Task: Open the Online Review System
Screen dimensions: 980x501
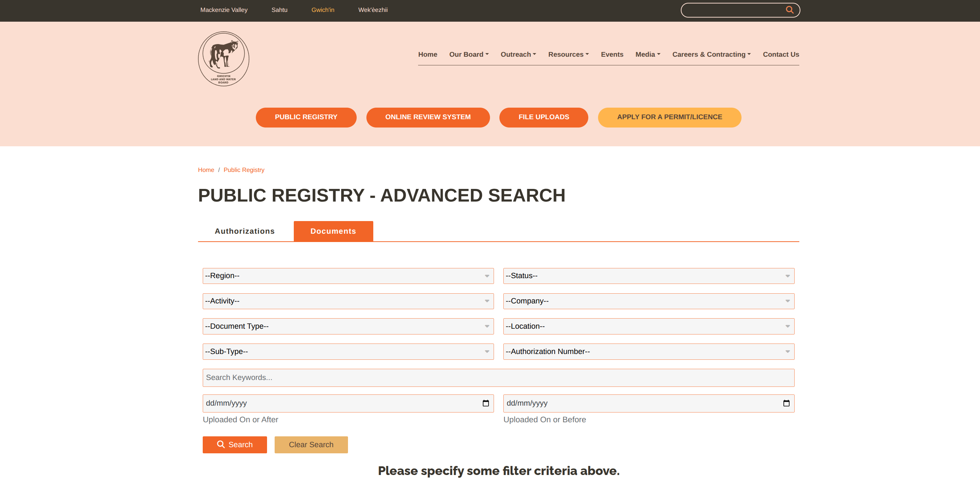Action: (x=427, y=117)
